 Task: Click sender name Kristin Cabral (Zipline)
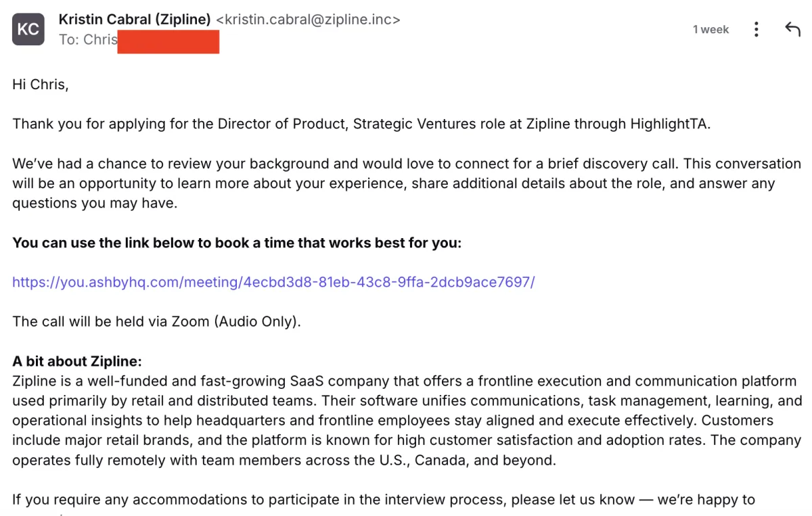coord(135,20)
